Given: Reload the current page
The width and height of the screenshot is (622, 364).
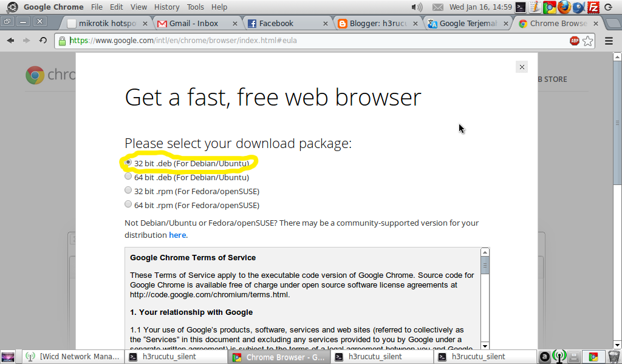Looking at the screenshot, I should (43, 41).
